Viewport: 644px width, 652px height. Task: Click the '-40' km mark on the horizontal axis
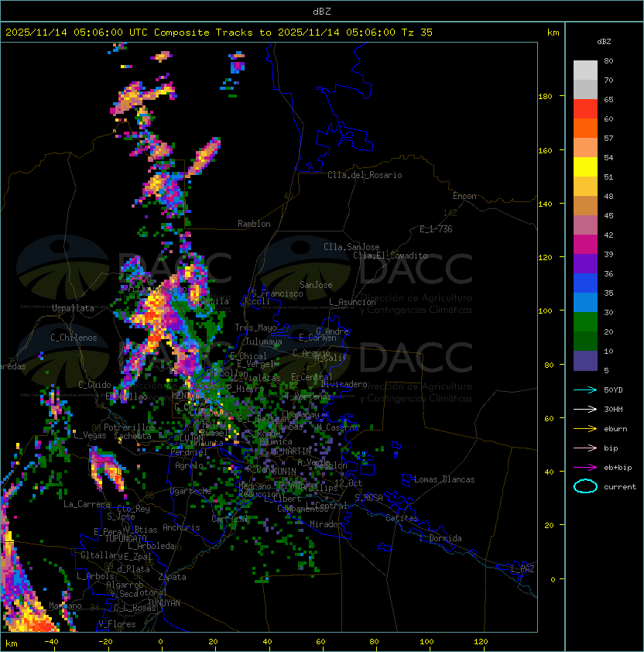52,642
